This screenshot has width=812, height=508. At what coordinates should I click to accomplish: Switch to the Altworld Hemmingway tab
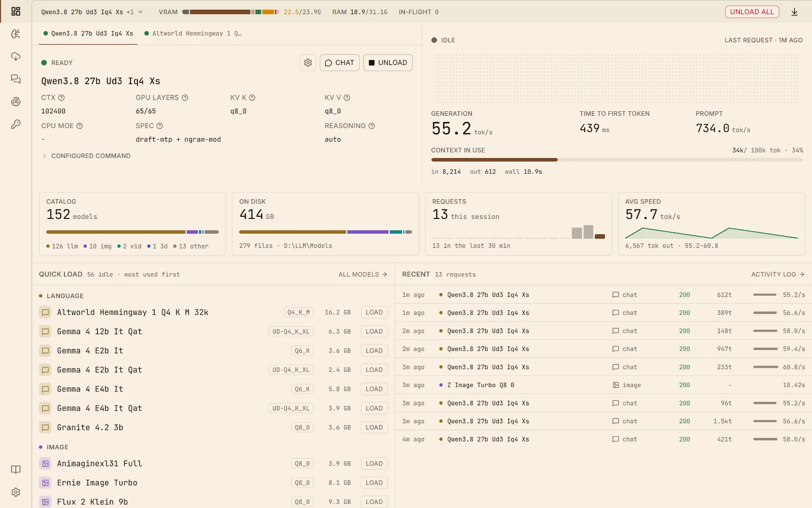(x=193, y=34)
